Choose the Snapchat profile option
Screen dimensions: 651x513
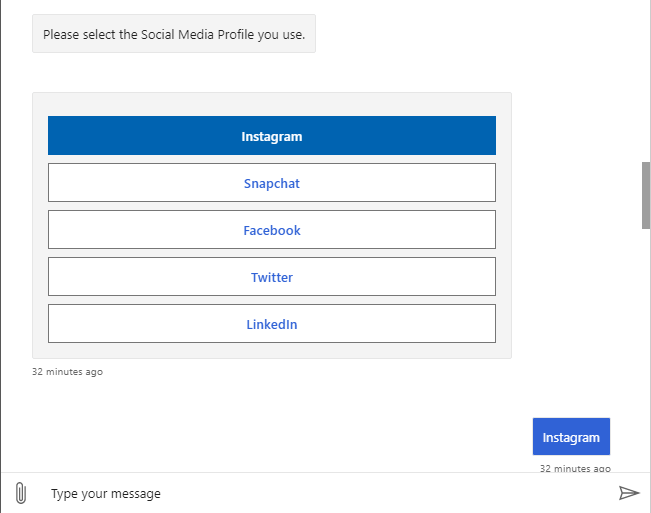coord(271,183)
